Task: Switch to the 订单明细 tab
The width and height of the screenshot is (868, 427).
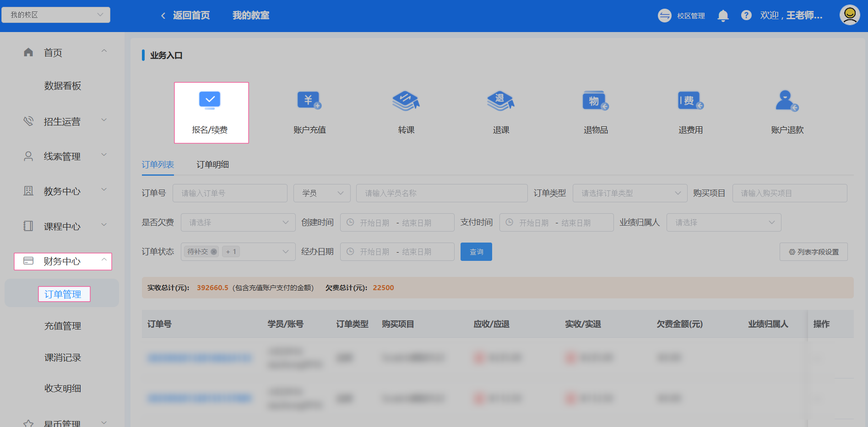Action: [212, 165]
